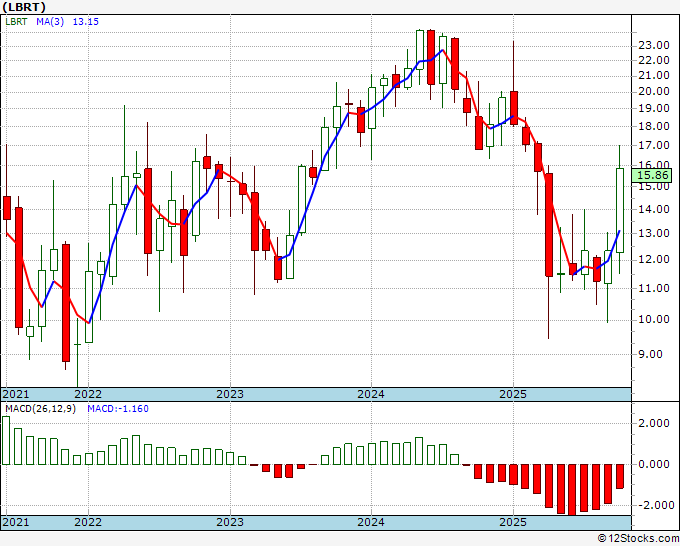Click 2022 on the price chart timeline
Screen dimensions: 680x546
click(88, 394)
